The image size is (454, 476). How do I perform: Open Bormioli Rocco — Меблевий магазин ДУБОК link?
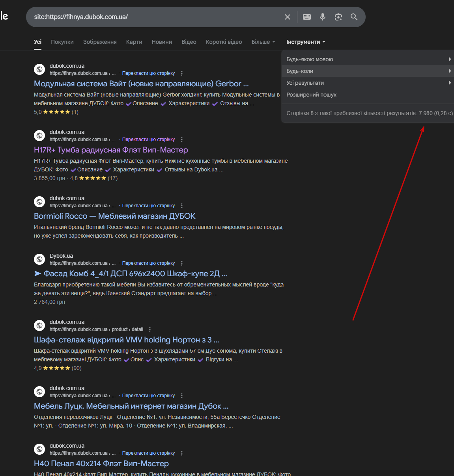pyautogui.click(x=115, y=216)
